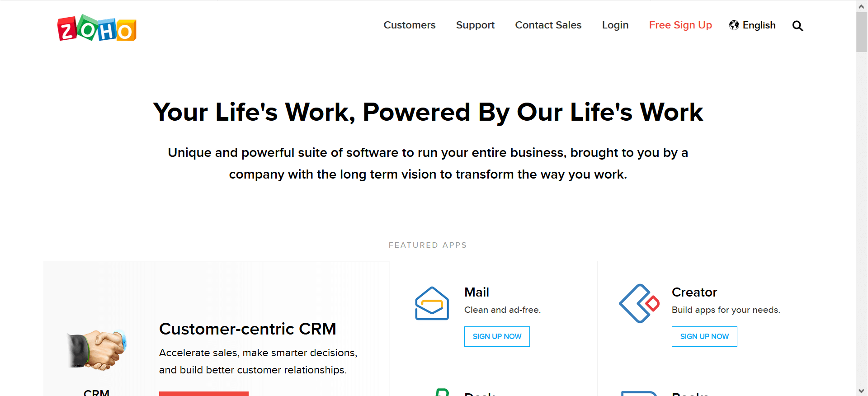868x396 pixels.
Task: Click the Creator app title
Action: 694,292
